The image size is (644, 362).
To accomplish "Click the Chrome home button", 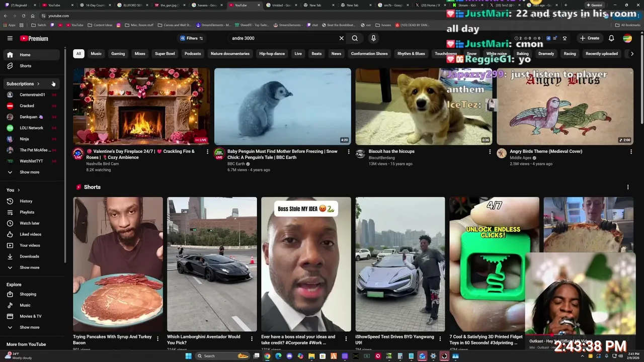I will (x=33, y=16).
